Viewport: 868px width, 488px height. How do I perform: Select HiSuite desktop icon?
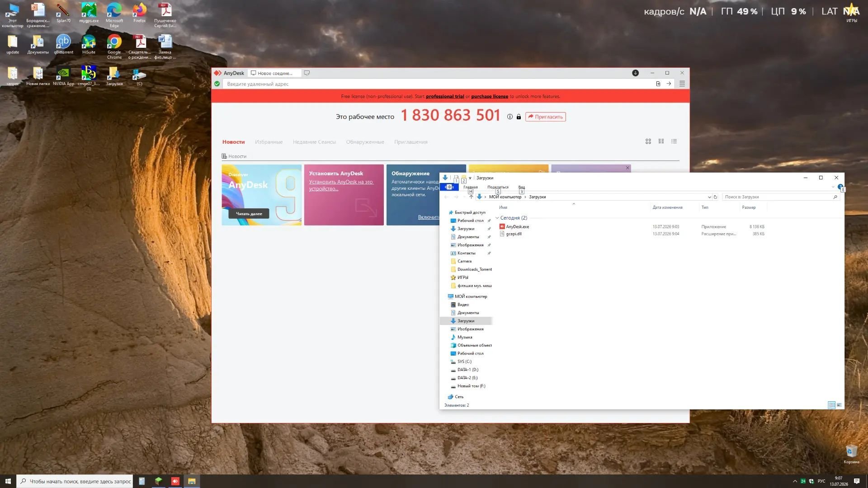click(89, 45)
